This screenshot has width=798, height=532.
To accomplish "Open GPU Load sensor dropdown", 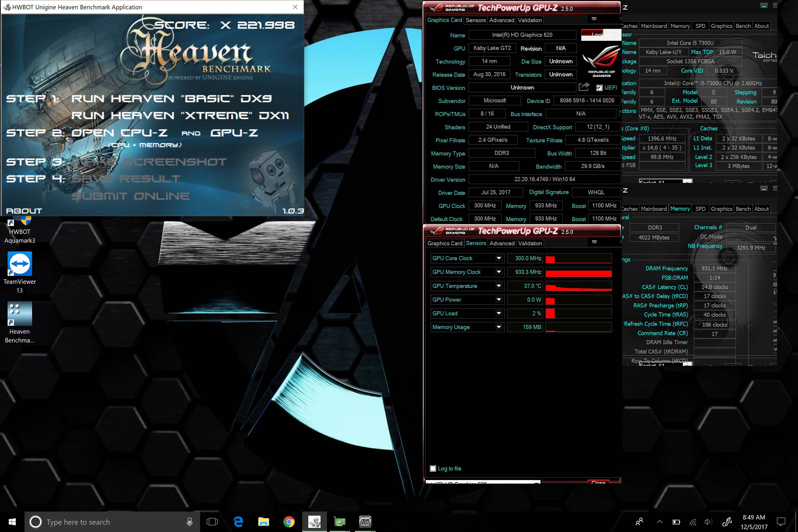I will point(499,313).
